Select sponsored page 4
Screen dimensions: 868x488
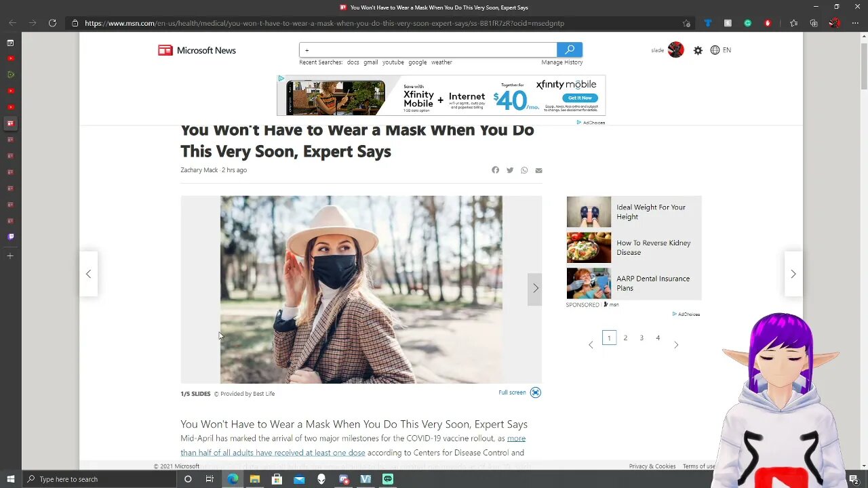click(658, 338)
